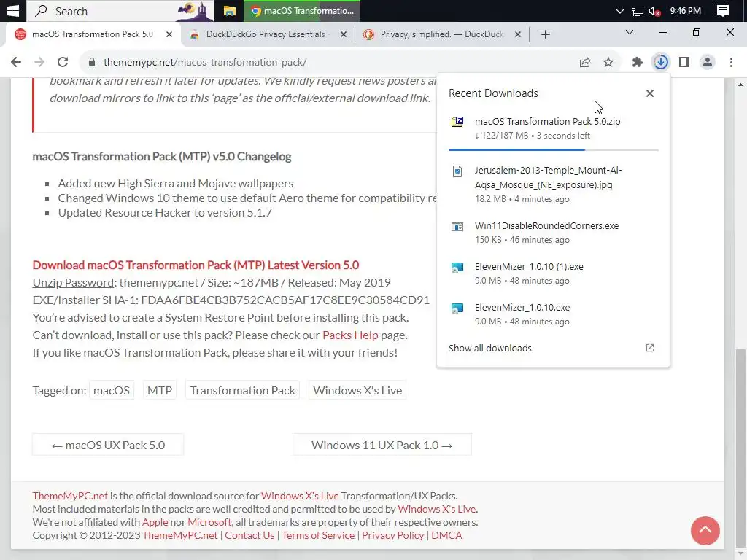Image resolution: width=747 pixels, height=560 pixels.
Task: Open the notification center icon
Action: [723, 11]
